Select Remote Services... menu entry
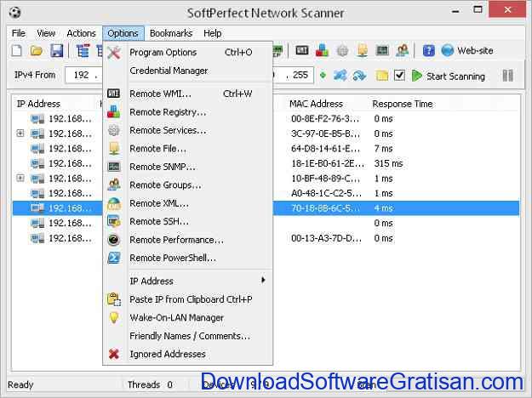532x398 pixels. (187, 130)
